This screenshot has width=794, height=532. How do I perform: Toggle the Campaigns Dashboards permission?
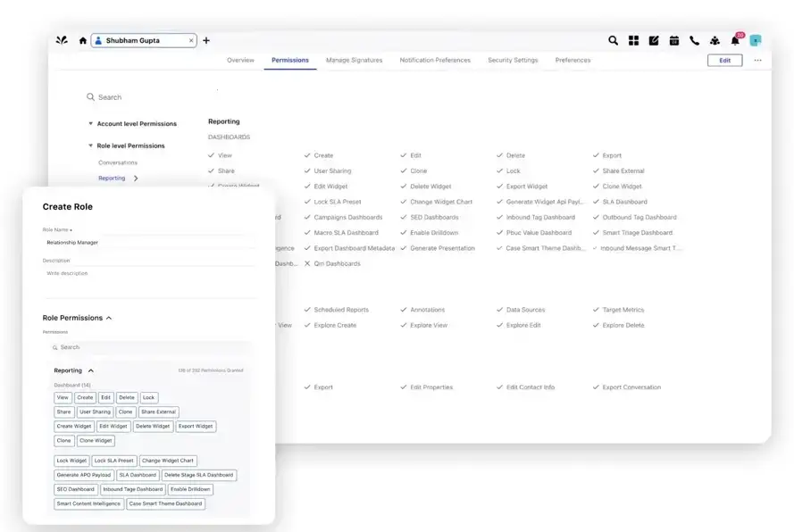click(x=307, y=217)
